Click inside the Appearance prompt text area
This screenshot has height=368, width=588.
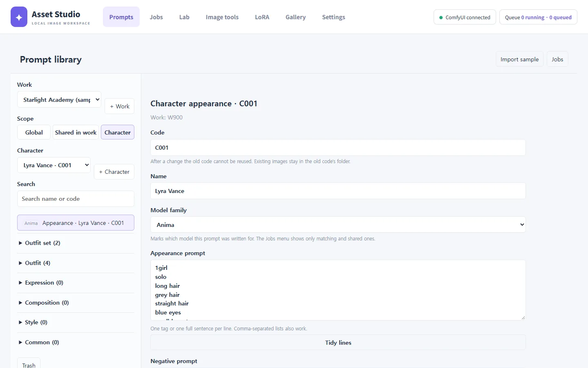(338, 290)
